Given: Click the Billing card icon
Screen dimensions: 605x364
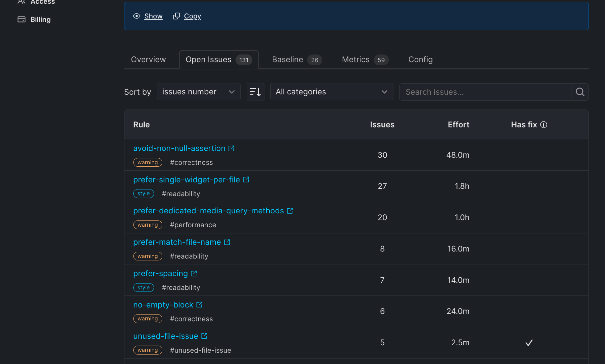Looking at the screenshot, I should pos(22,19).
